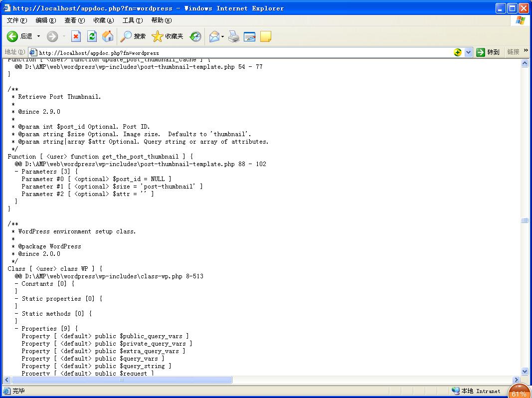This screenshot has height=398, width=532.
Task: Click the Windows flag logo throbber
Action: coord(520,20)
